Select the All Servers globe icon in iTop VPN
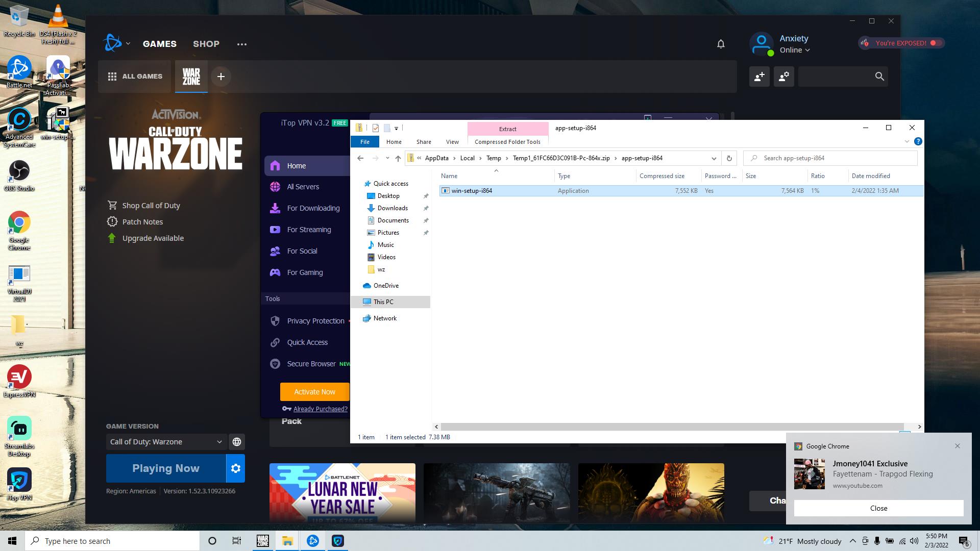Screen dimensions: 980x551 coord(275,187)
